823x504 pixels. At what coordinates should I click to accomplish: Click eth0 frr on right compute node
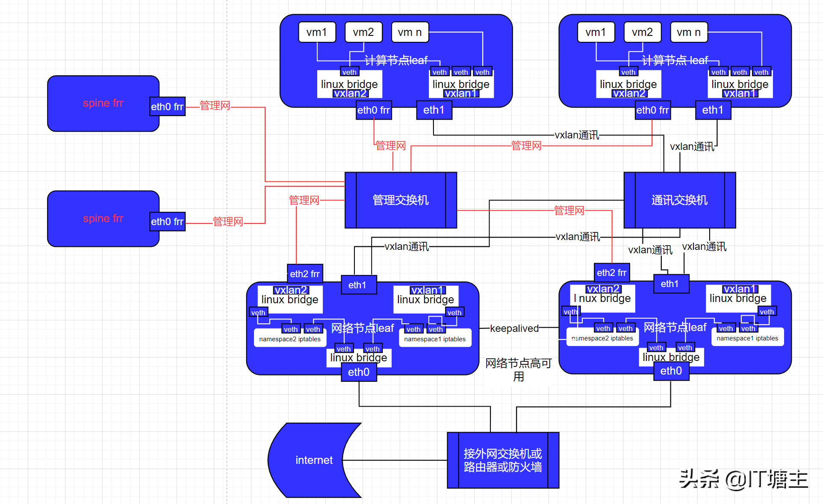[x=652, y=110]
